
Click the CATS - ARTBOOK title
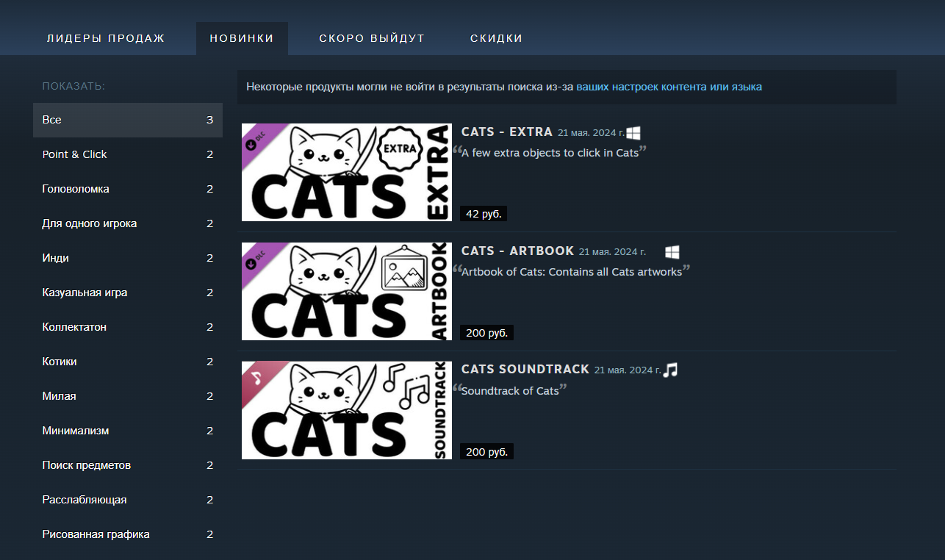(517, 251)
